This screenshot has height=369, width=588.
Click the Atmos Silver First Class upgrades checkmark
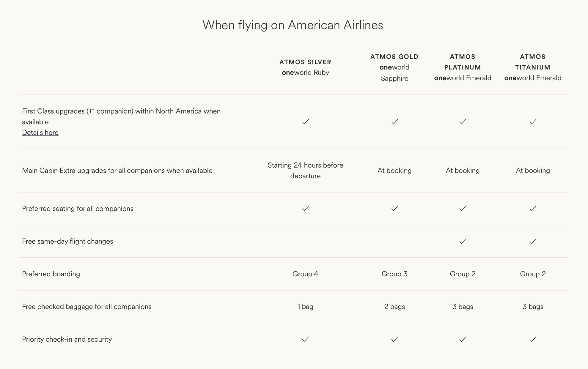coord(305,122)
